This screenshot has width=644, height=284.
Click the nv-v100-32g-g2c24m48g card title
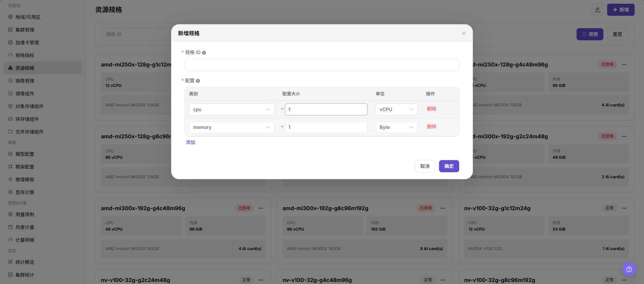coord(136,280)
